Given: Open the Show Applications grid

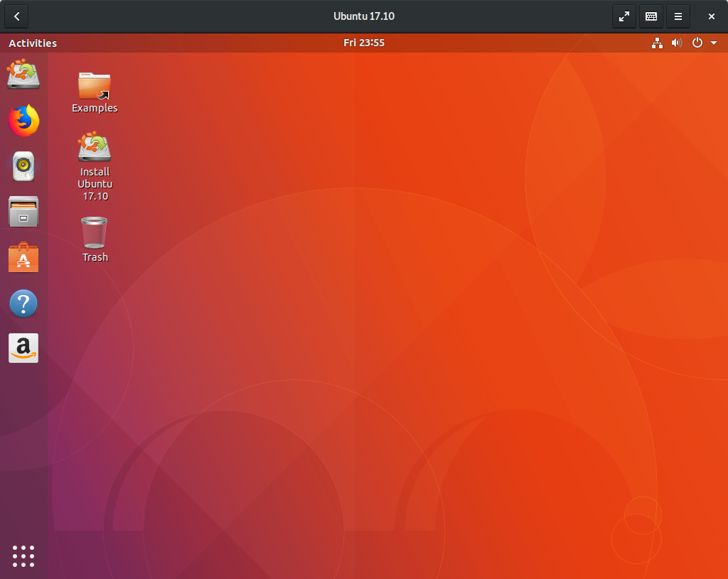Looking at the screenshot, I should click(23, 556).
